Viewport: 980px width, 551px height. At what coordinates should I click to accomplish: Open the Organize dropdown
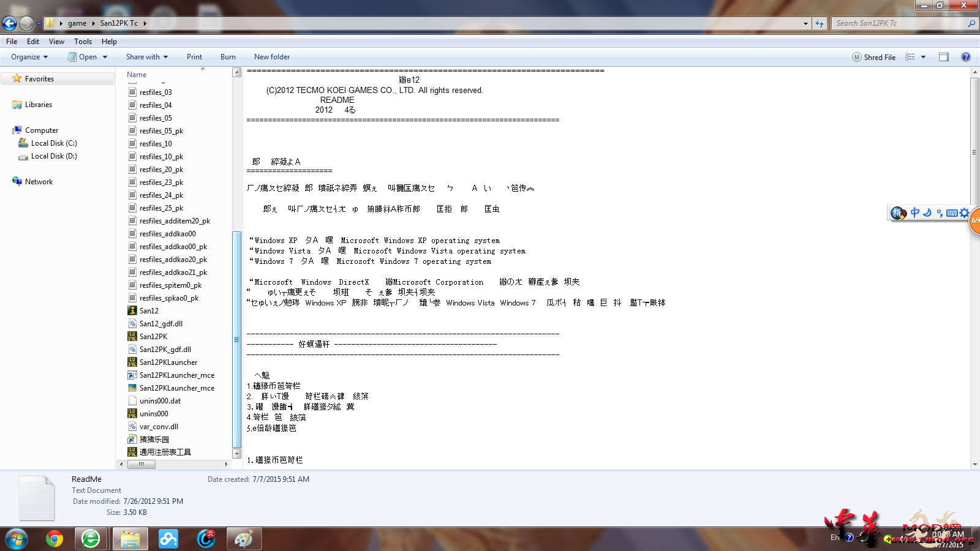pos(29,57)
